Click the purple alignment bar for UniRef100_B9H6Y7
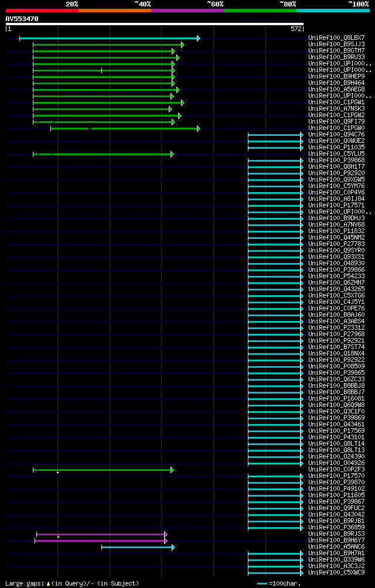This screenshot has width=375, height=588. point(101,541)
